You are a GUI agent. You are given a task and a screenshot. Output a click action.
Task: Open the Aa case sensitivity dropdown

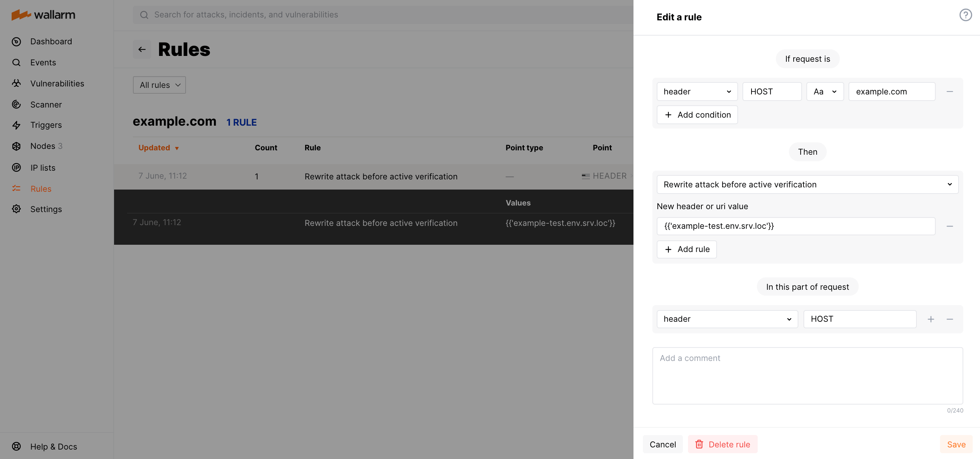point(825,91)
